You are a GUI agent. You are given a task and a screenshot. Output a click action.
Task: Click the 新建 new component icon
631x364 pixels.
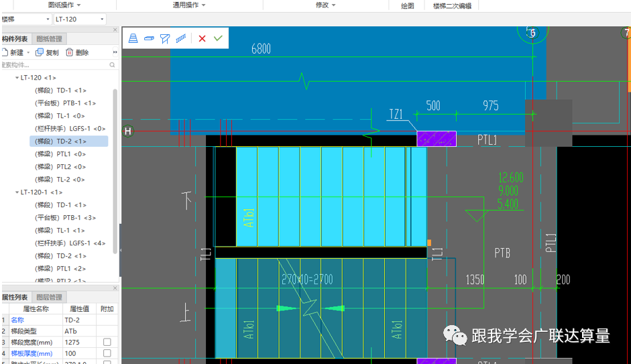coord(5,52)
